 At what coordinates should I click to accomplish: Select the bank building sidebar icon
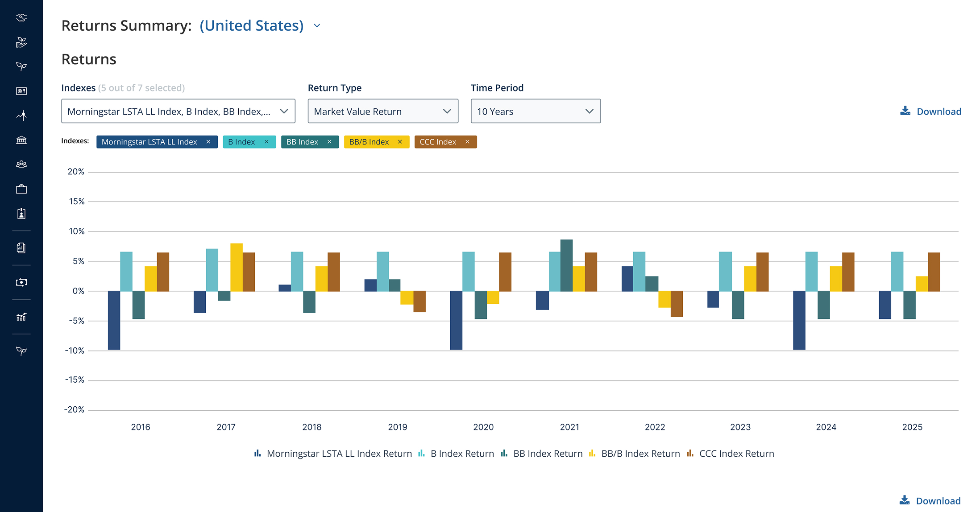pyautogui.click(x=21, y=140)
